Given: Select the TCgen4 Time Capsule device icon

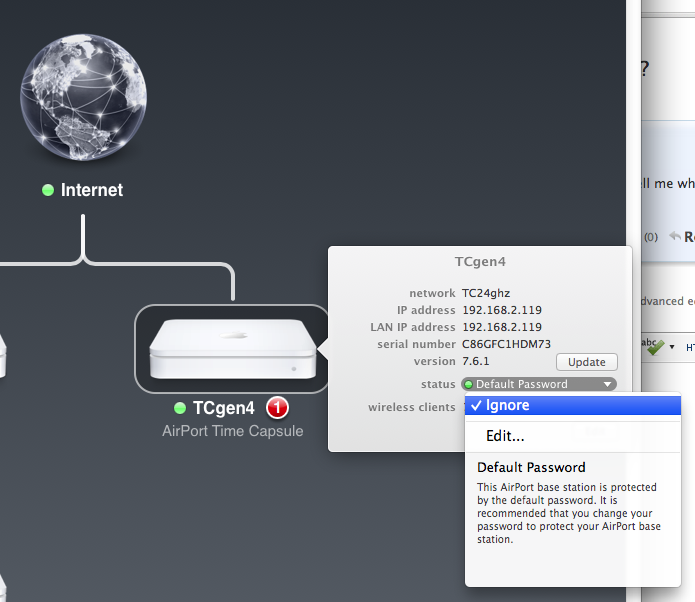Looking at the screenshot, I should 233,349.
